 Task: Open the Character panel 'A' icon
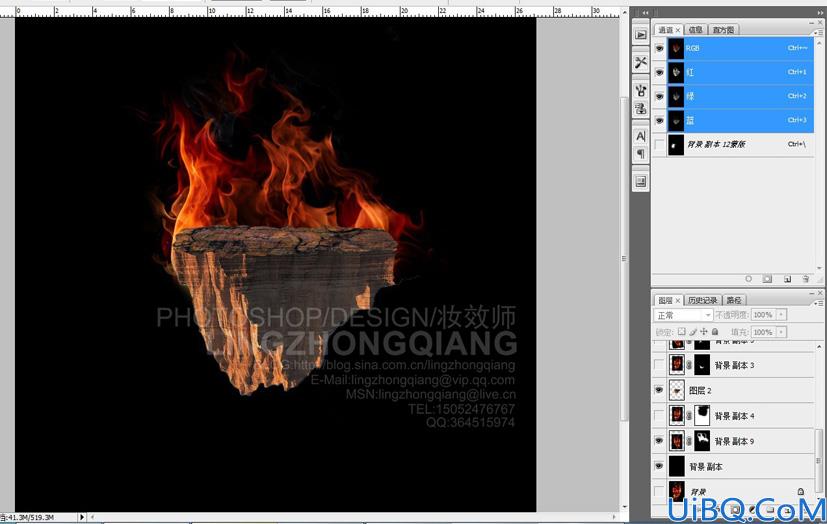641,136
